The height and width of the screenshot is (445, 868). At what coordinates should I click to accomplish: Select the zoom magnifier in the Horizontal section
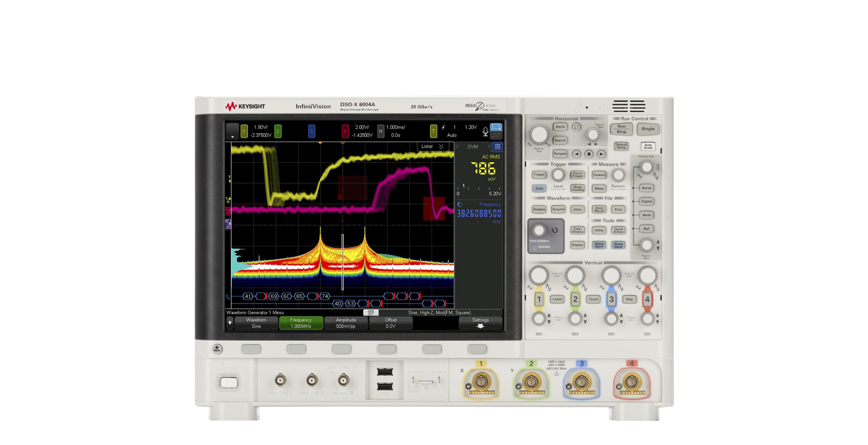[x=576, y=127]
